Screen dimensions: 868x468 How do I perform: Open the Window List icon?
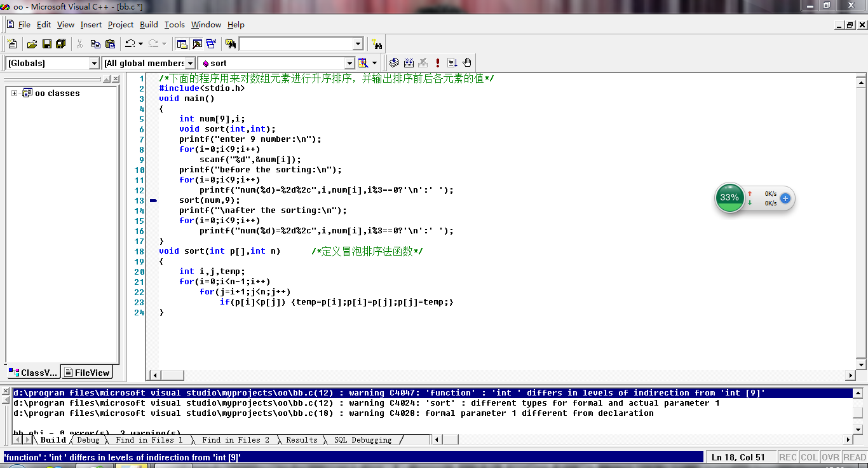pos(211,44)
